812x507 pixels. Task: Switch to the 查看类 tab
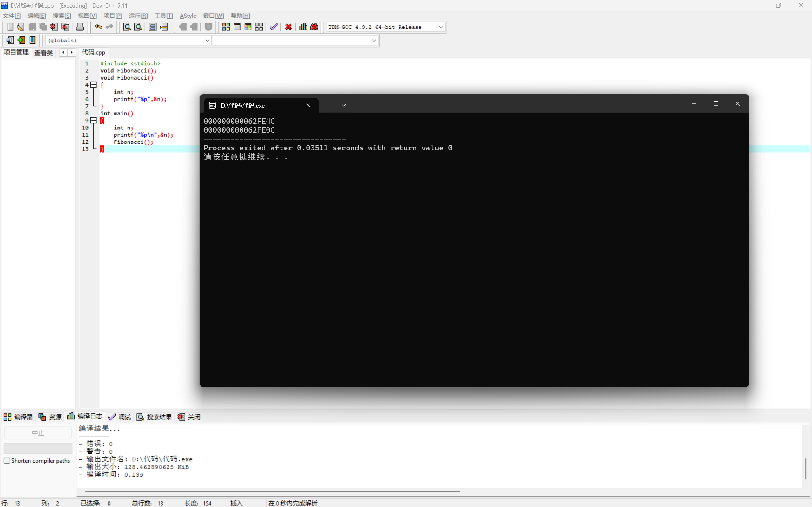tap(43, 53)
